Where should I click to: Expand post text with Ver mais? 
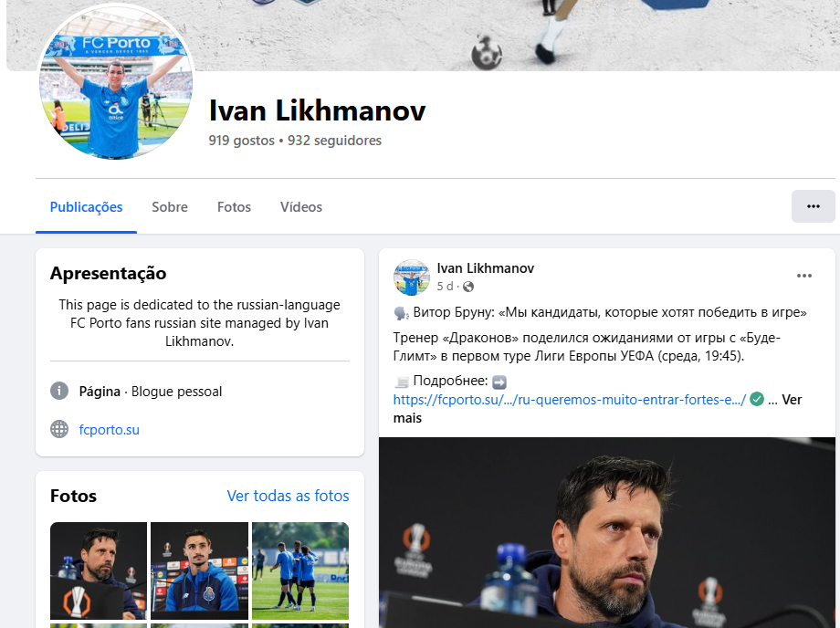597,409
